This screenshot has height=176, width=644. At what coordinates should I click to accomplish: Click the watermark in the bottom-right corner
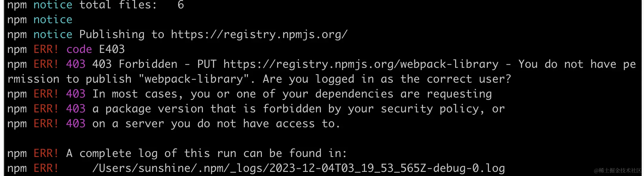(617, 170)
